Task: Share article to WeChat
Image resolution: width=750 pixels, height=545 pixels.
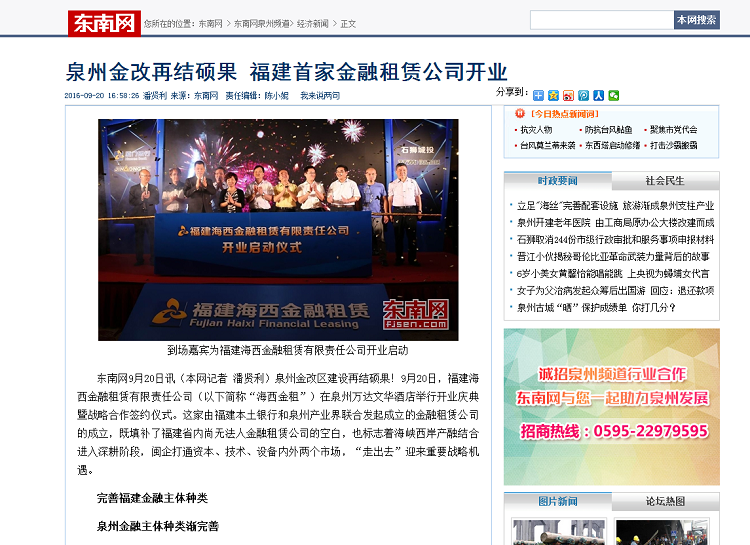Action: 614,96
